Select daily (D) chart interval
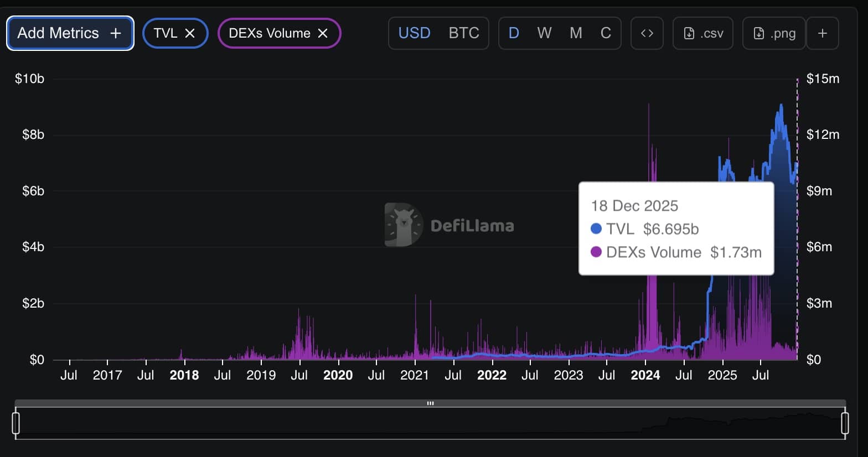The width and height of the screenshot is (868, 457). pos(514,33)
